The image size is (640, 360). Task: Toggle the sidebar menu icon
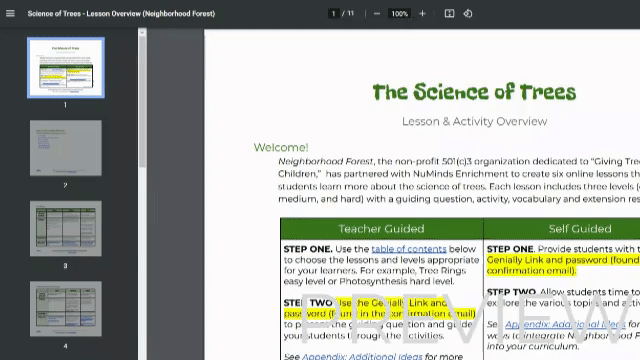click(10, 13)
